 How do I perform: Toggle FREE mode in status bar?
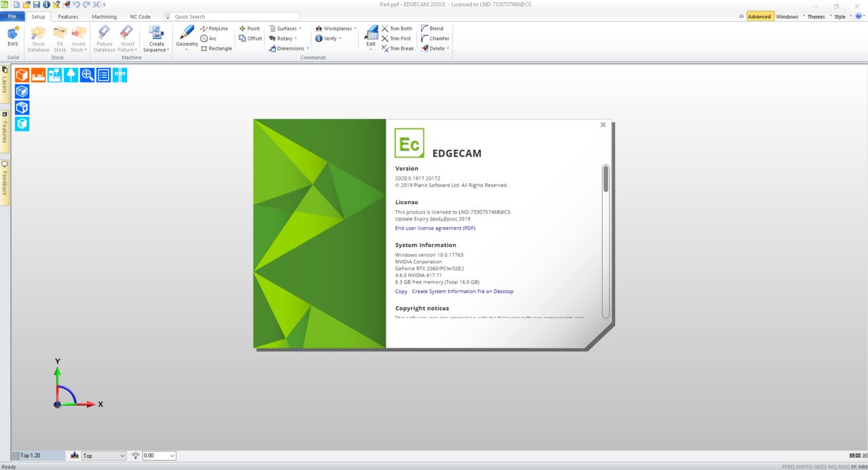pos(787,467)
